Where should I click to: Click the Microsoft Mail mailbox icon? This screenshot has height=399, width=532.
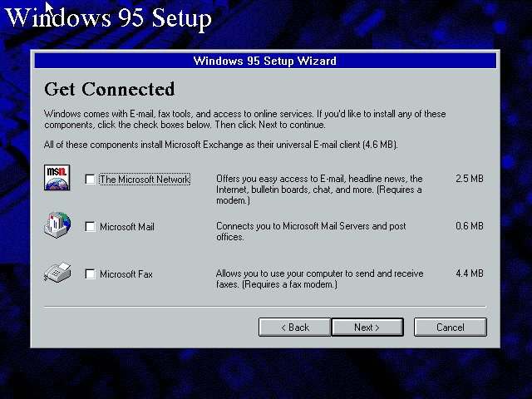point(57,225)
